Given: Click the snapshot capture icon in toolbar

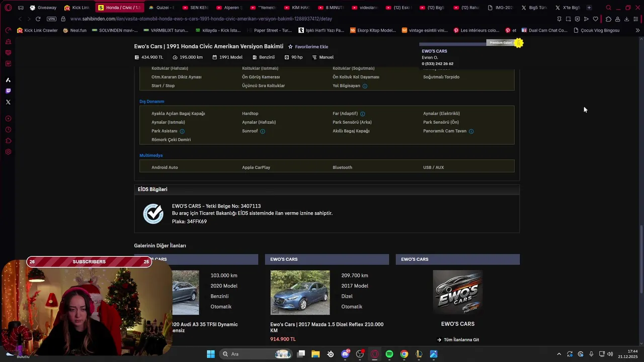Looking at the screenshot, I should (x=568, y=19).
